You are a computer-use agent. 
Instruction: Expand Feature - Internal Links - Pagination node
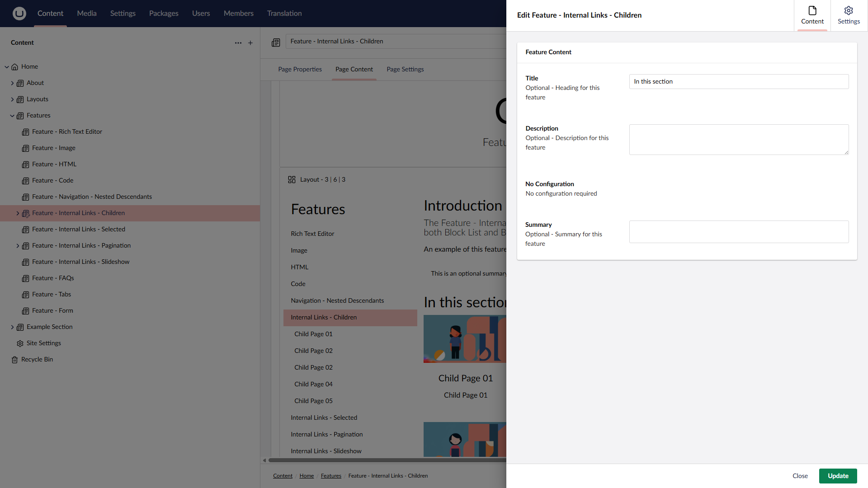(x=18, y=246)
